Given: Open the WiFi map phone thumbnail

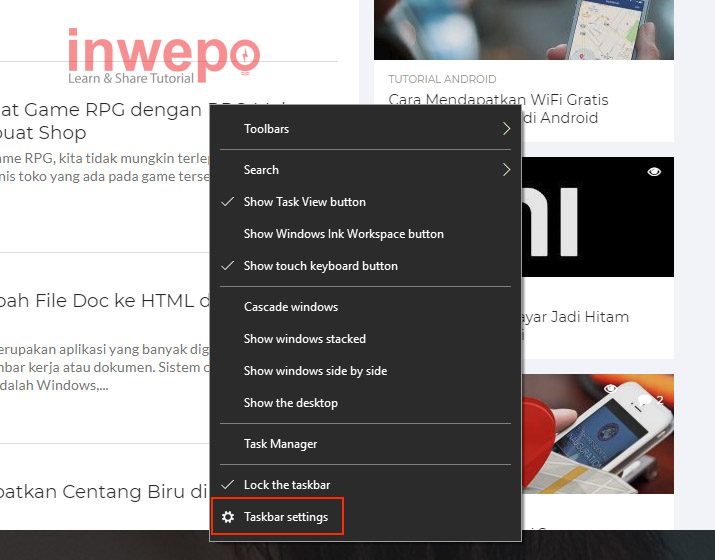Looking at the screenshot, I should pyautogui.click(x=523, y=30).
